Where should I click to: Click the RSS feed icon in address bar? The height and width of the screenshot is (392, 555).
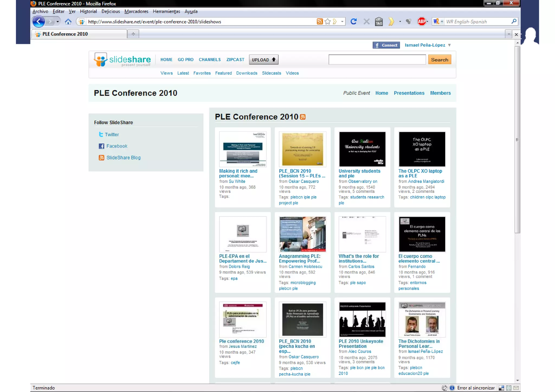click(x=320, y=21)
